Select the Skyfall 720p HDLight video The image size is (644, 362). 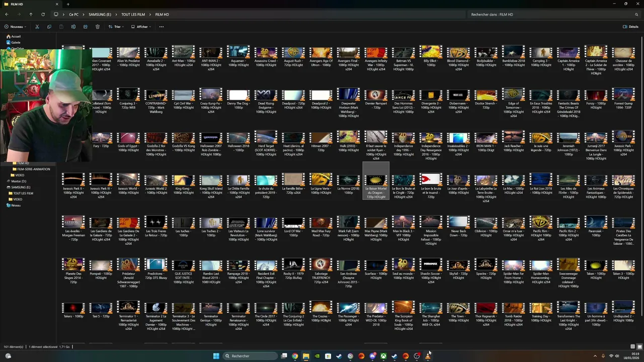[x=458, y=269]
